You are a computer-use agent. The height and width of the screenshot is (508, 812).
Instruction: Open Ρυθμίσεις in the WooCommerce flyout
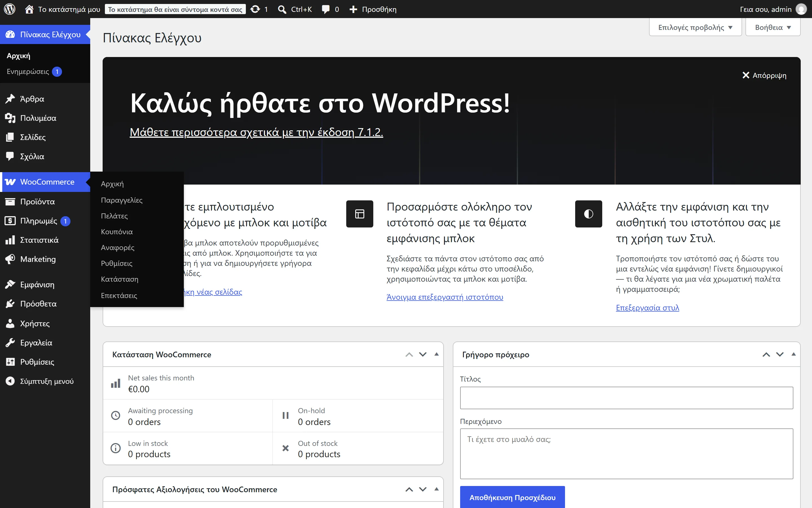click(x=137, y=263)
